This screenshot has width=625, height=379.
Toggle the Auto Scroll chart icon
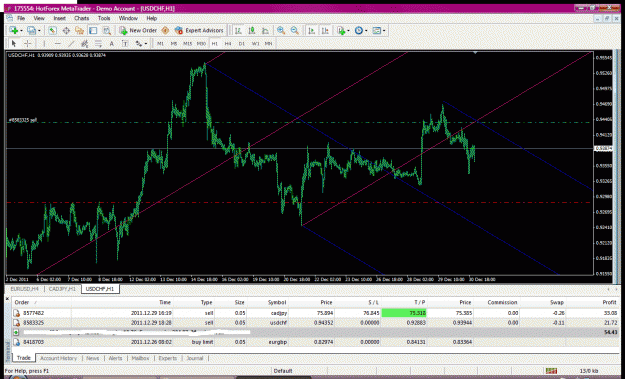(x=312, y=30)
